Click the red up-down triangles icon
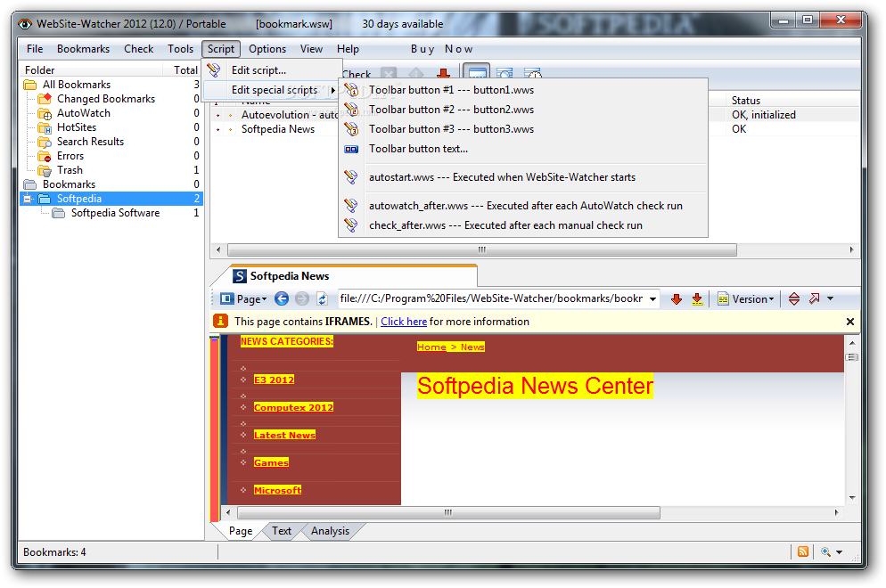886x588 pixels. pyautogui.click(x=794, y=298)
